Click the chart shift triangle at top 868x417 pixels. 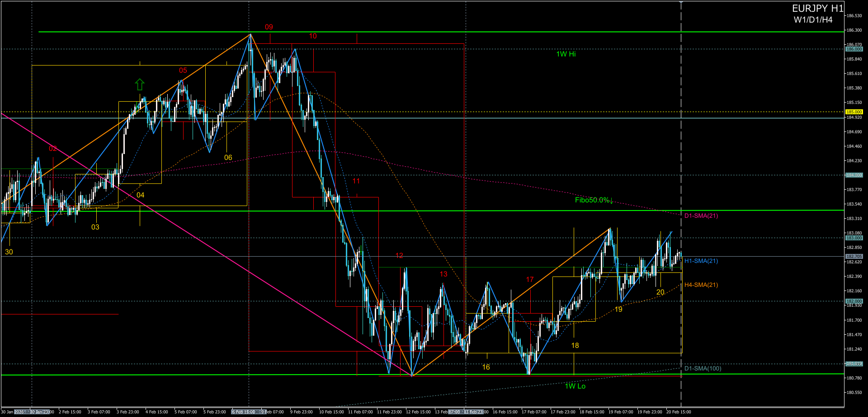[681, 3]
